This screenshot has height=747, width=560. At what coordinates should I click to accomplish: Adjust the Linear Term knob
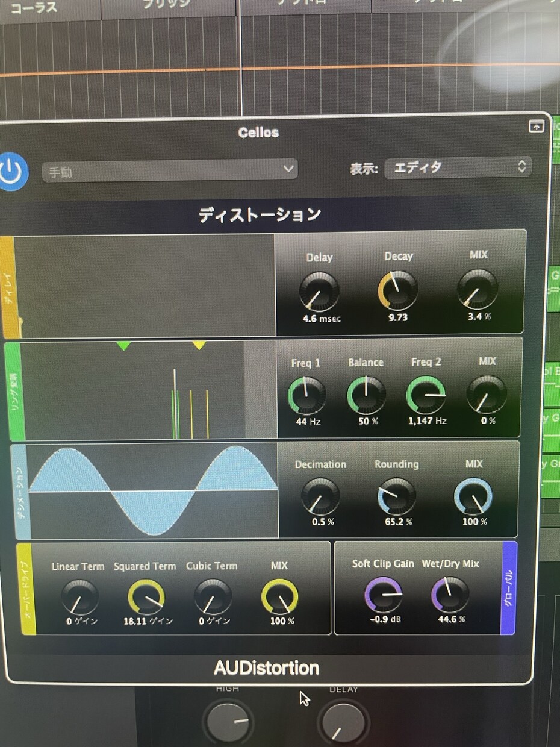tap(79, 598)
